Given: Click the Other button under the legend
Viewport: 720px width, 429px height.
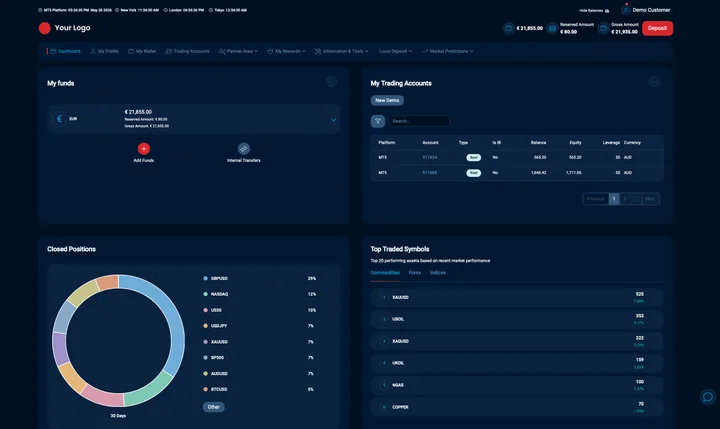Looking at the screenshot, I should click(214, 407).
